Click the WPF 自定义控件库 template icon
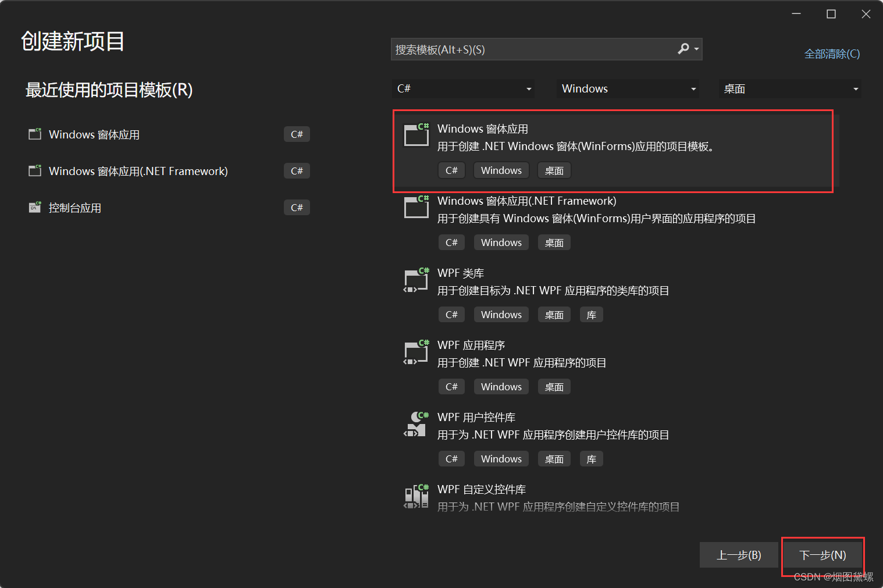 416,496
